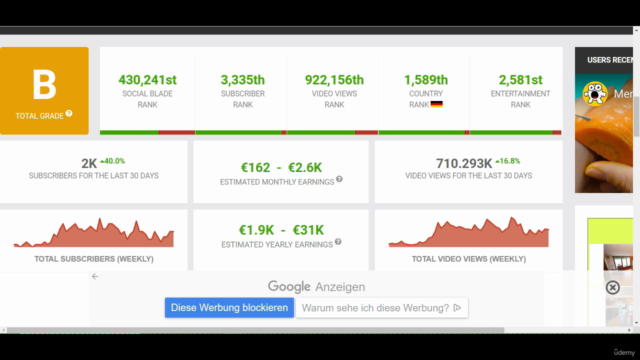Click the €1.9K - €31K yearly earnings value
Viewport: 640px width, 360px height.
pyautogui.click(x=281, y=230)
